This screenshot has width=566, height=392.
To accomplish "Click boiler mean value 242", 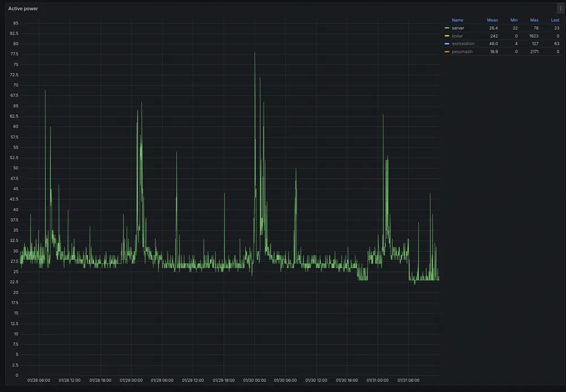I will 494,36.
